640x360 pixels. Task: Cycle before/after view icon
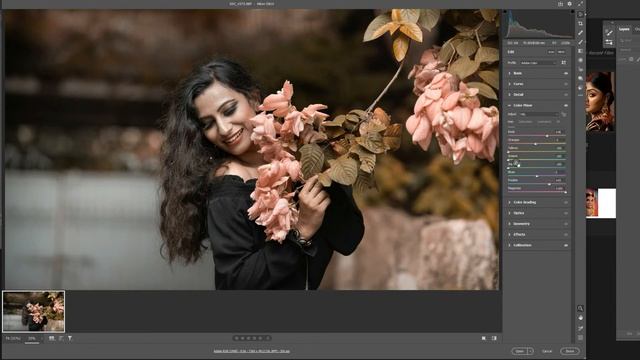tap(484, 338)
